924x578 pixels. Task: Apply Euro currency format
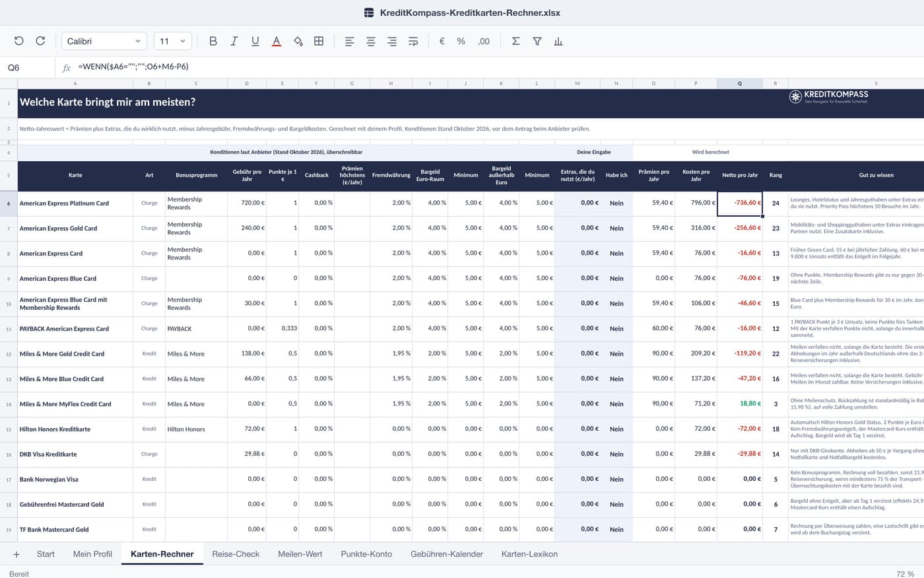pyautogui.click(x=442, y=41)
